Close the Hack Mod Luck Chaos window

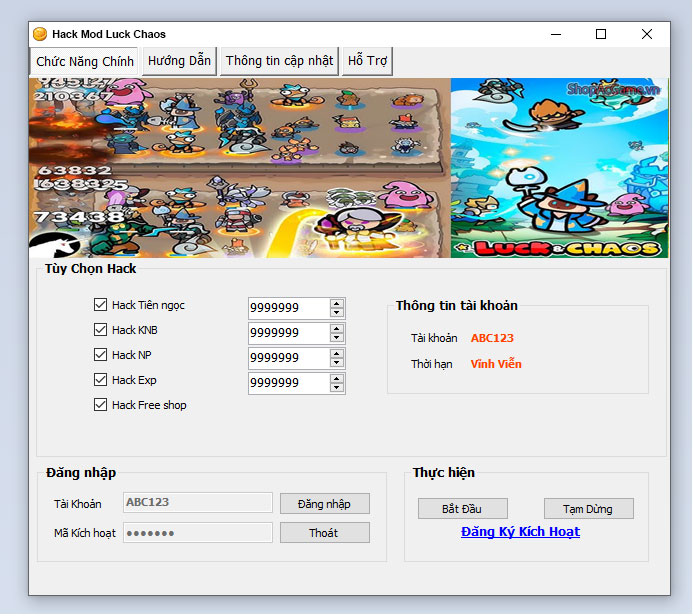point(647,34)
